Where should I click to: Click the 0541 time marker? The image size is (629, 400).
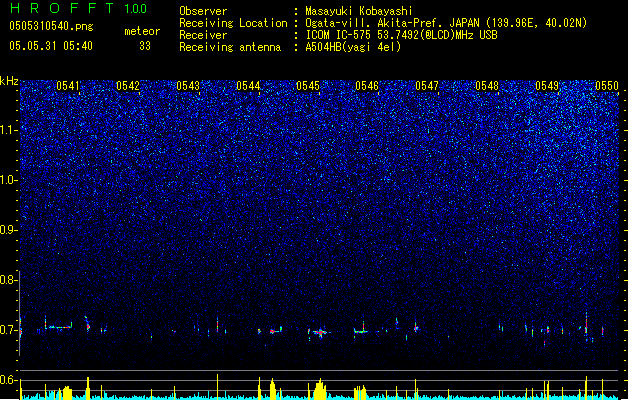(68, 86)
